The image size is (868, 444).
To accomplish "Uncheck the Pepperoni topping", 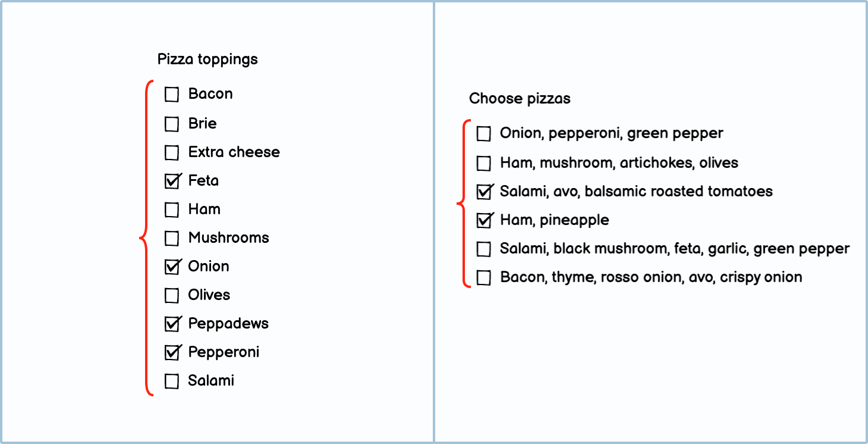I will 172,353.
